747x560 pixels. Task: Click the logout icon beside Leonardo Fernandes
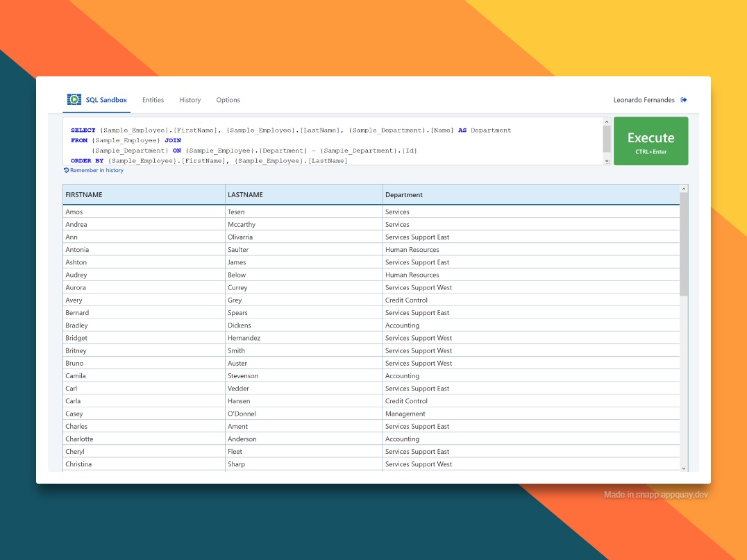point(683,99)
